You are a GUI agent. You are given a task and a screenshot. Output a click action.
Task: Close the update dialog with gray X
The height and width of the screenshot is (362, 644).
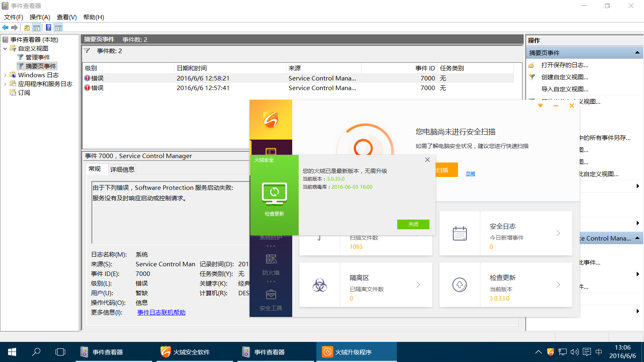tap(427, 160)
